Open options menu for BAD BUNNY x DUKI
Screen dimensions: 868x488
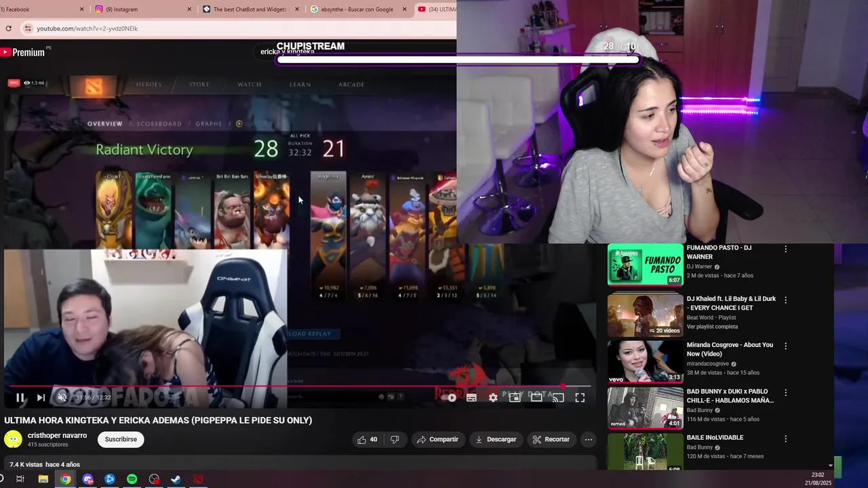coord(785,392)
